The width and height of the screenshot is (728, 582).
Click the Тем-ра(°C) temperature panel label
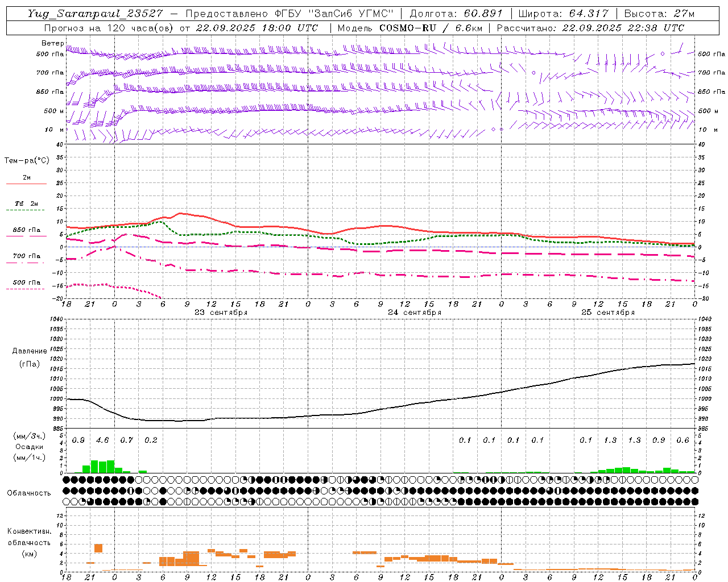(x=27, y=161)
